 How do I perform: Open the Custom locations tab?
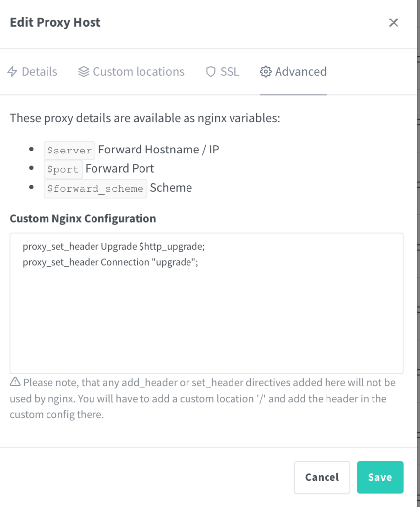[139, 72]
